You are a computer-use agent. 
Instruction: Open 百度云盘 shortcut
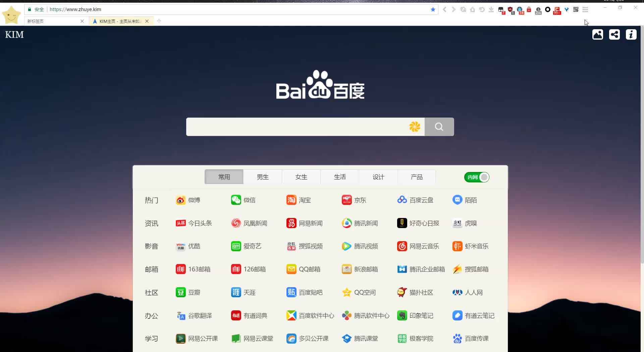(x=415, y=200)
